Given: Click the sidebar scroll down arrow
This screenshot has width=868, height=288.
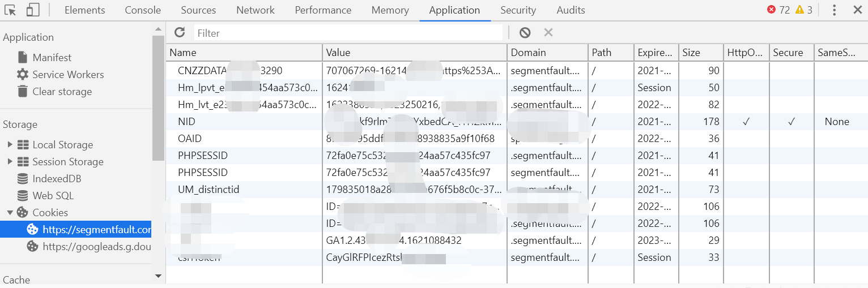Looking at the screenshot, I should [158, 276].
